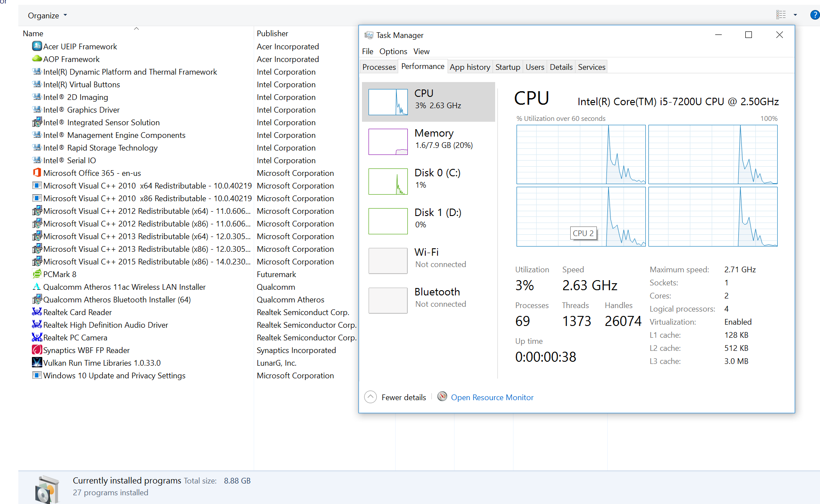The height and width of the screenshot is (504, 820).
Task: Click the Microsoft Office 365 icon
Action: click(37, 173)
